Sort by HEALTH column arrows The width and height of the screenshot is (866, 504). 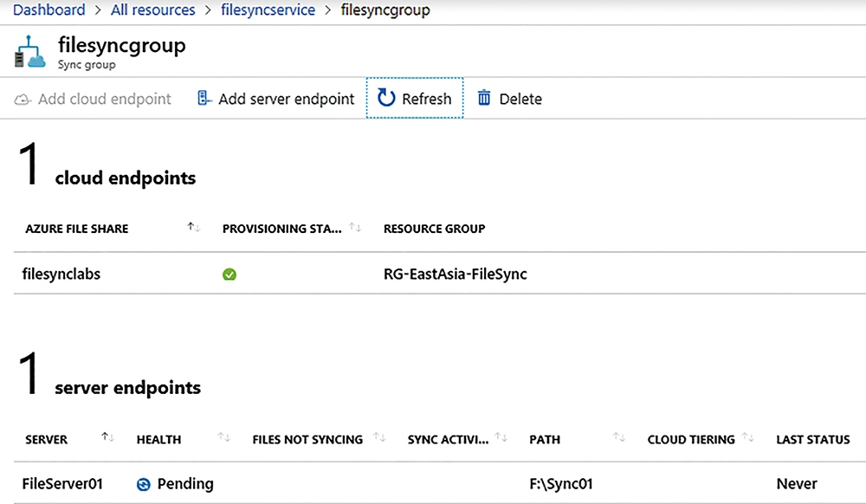pos(223,437)
